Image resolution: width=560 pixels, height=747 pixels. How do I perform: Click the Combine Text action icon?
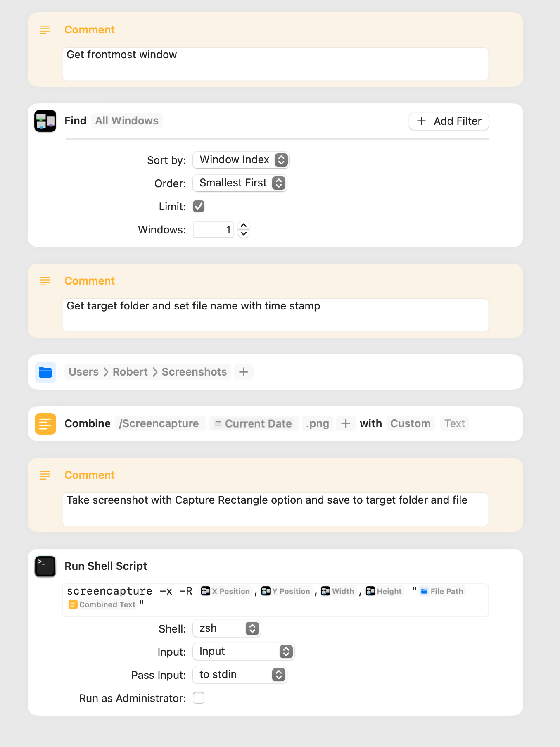click(x=45, y=423)
